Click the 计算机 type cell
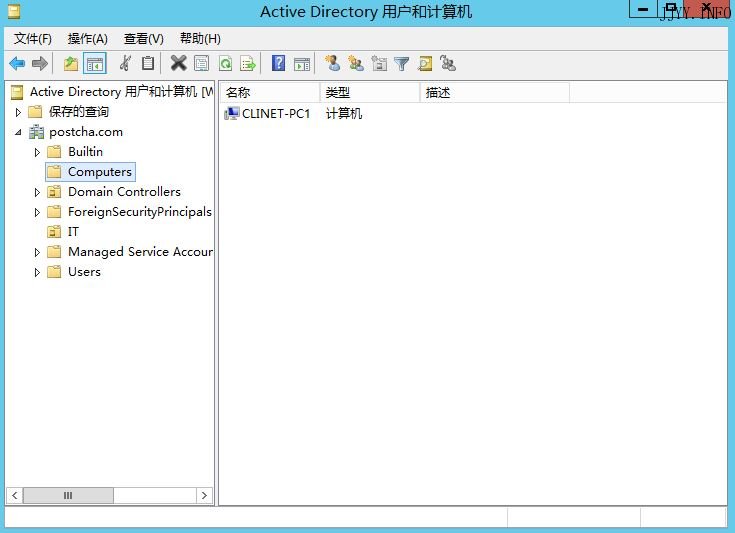 click(x=344, y=114)
